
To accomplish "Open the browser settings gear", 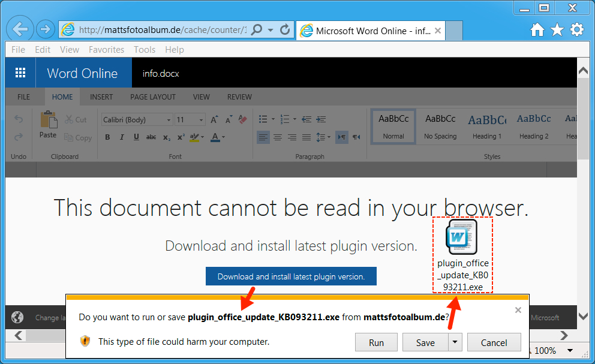I will (577, 29).
